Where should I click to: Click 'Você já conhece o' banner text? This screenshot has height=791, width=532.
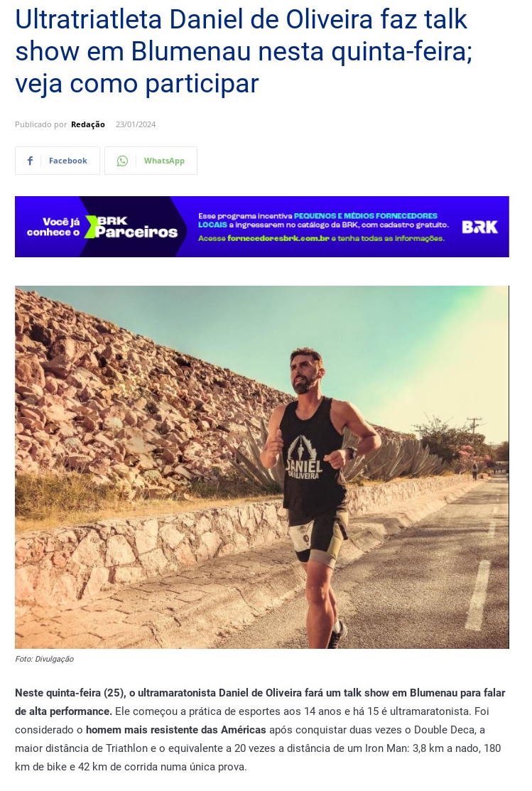click(x=53, y=227)
